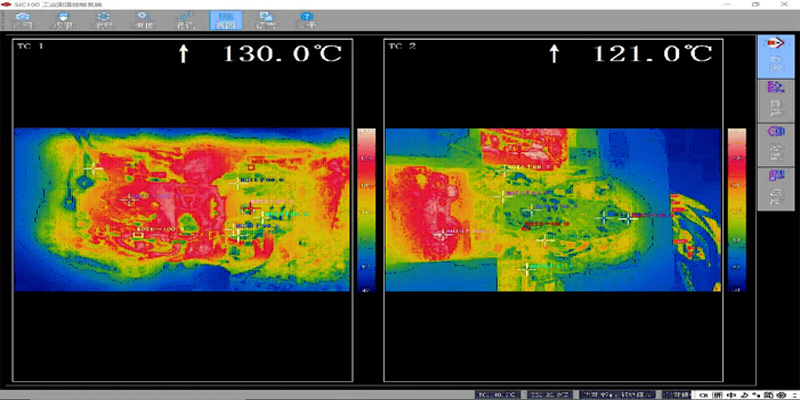This screenshot has width=800, height=400.
Task: Select the top highlighted right sidebar button
Action: pos(771,56)
